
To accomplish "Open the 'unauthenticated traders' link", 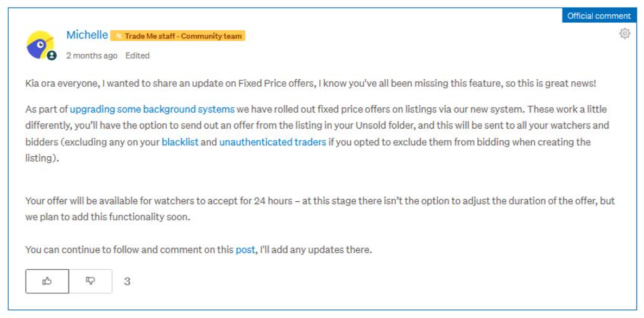I will pyautogui.click(x=273, y=142).
